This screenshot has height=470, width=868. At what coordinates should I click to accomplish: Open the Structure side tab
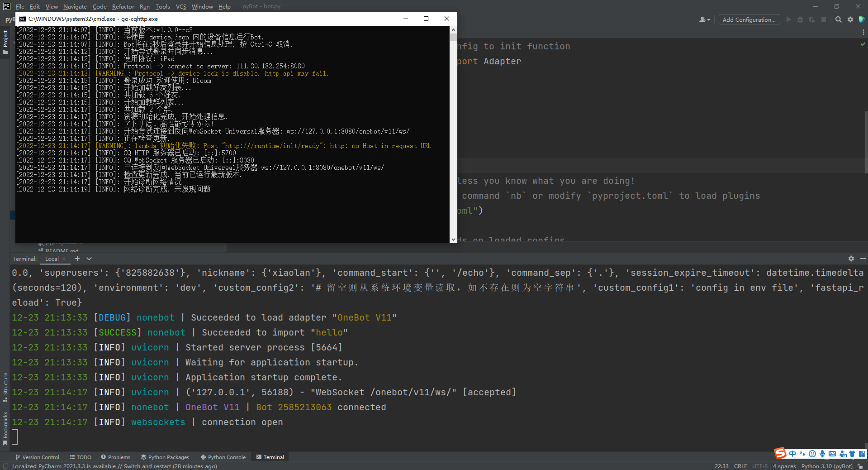(x=5, y=387)
